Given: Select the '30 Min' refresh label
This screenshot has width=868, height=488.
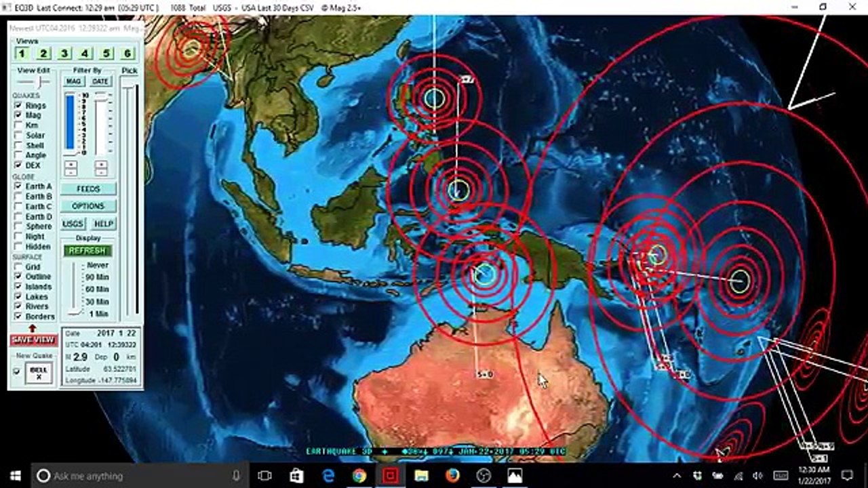Looking at the screenshot, I should point(97,302).
